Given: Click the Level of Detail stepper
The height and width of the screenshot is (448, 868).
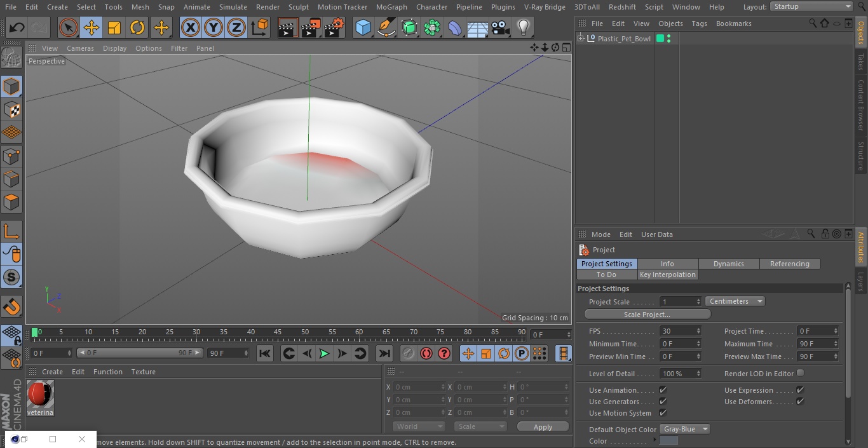Looking at the screenshot, I should (698, 374).
